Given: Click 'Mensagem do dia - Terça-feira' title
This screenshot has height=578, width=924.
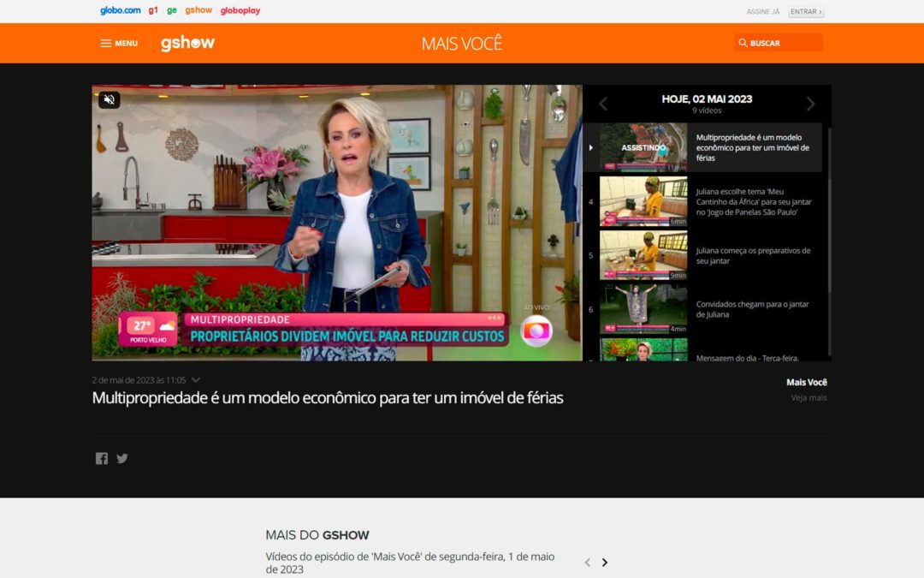Looking at the screenshot, I should click(747, 357).
